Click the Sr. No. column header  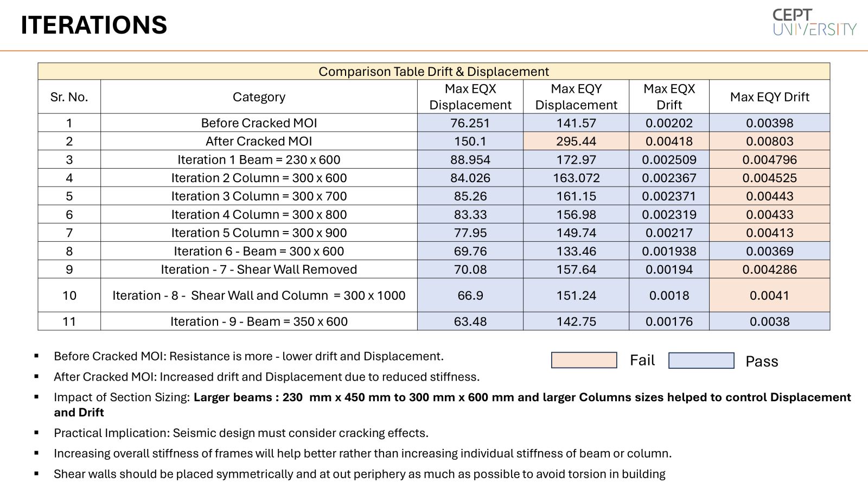69,97
